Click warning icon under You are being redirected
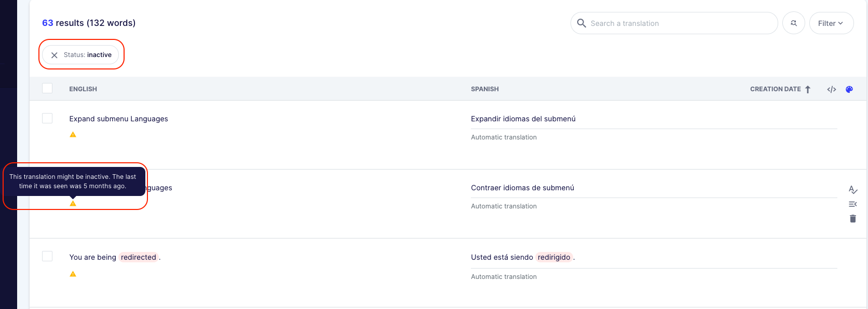 73,274
